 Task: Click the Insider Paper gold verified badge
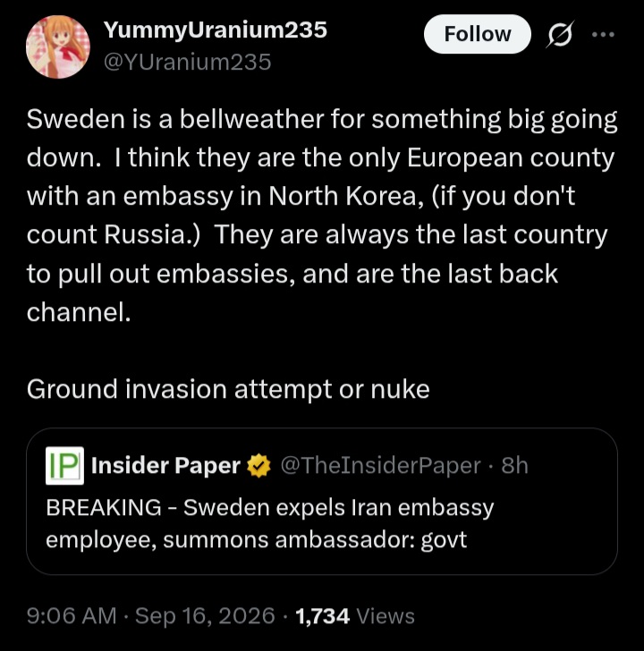point(258,466)
